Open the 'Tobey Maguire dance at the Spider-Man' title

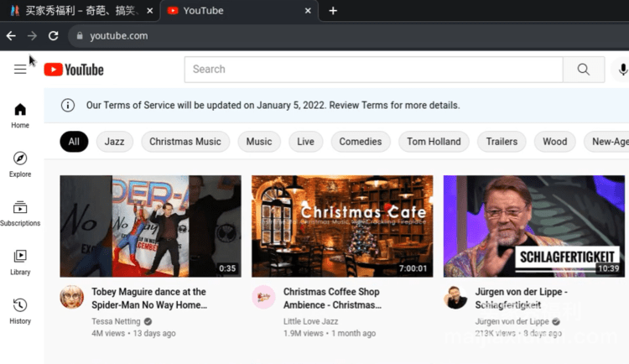pyautogui.click(x=149, y=299)
